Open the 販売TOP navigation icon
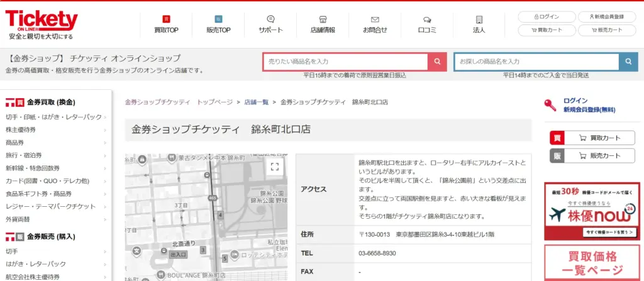The height and width of the screenshot is (281, 644). coord(218,19)
